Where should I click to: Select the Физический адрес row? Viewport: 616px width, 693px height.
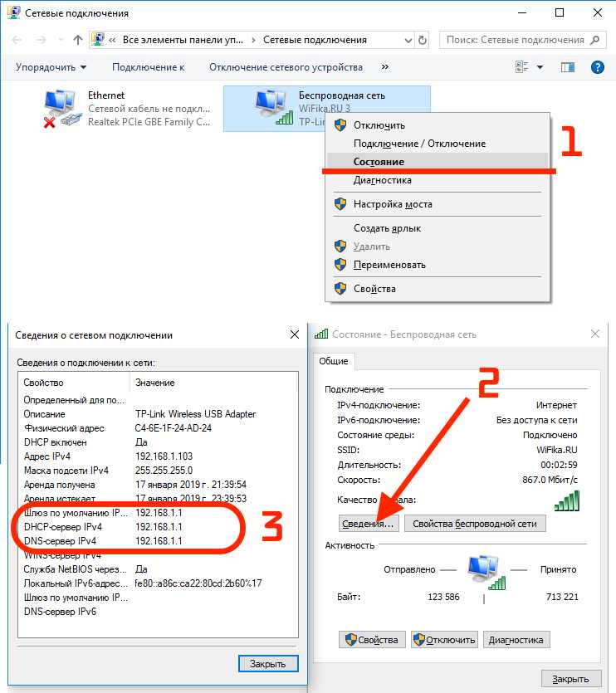click(x=158, y=428)
